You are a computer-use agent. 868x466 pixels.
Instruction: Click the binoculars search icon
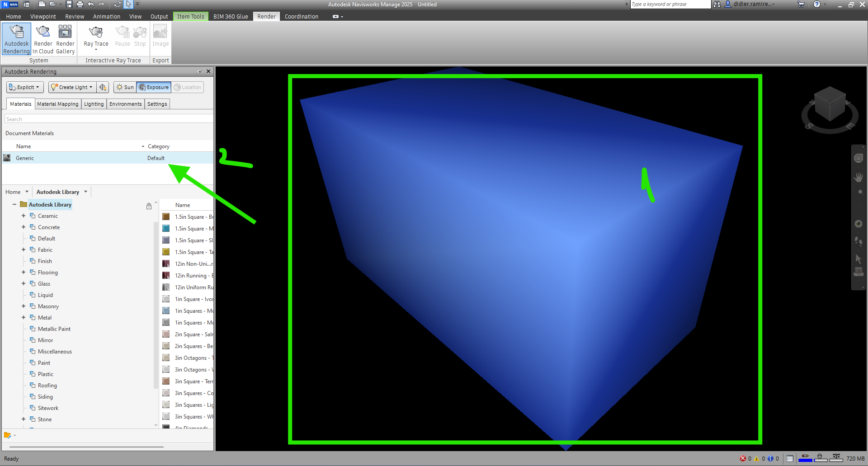tap(717, 4)
